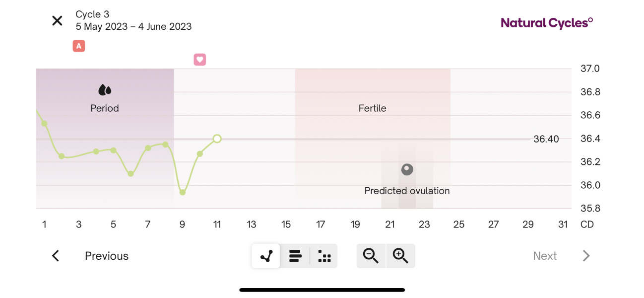Tap the period blood drops icon
The image size is (644, 298).
pyautogui.click(x=105, y=90)
